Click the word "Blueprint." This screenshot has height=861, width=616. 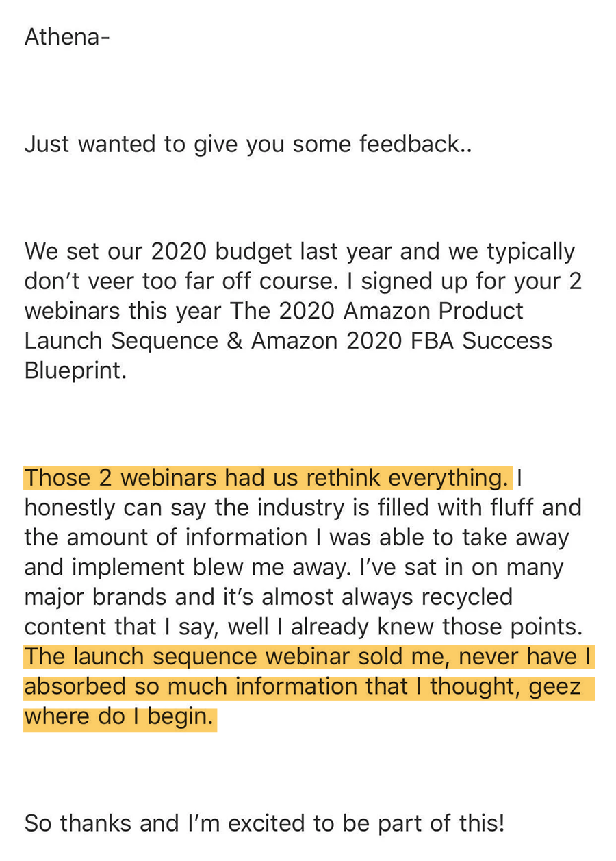pos(75,371)
